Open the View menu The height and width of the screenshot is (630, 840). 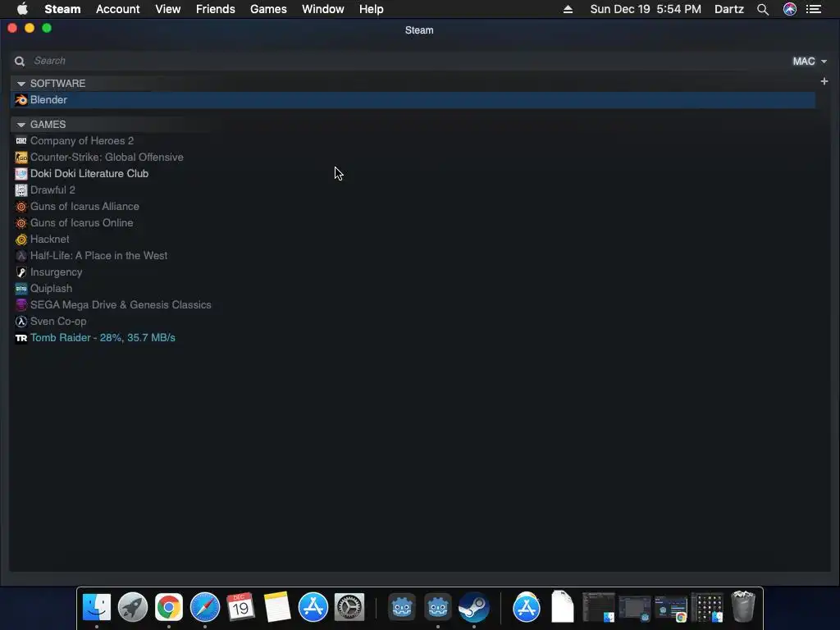[167, 9]
